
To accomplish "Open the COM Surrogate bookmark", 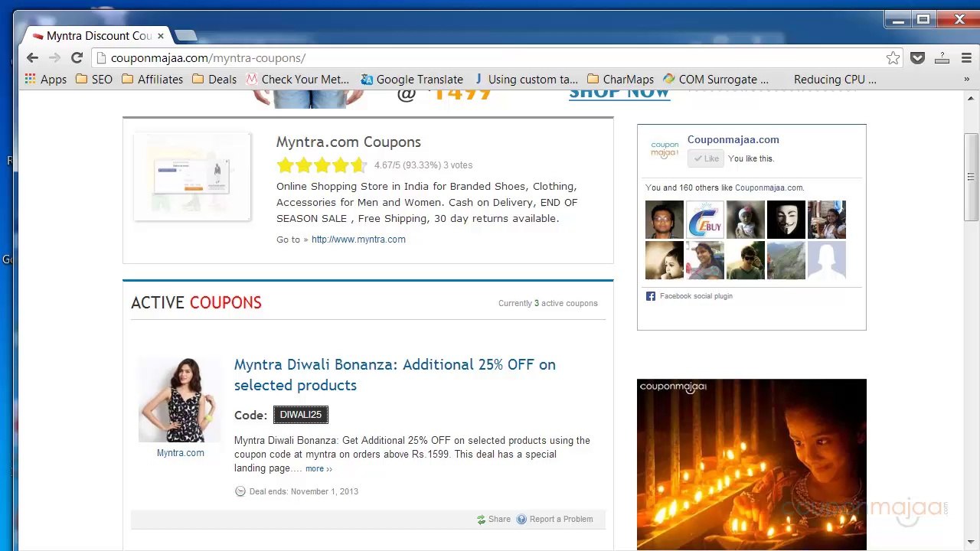I will coord(716,80).
